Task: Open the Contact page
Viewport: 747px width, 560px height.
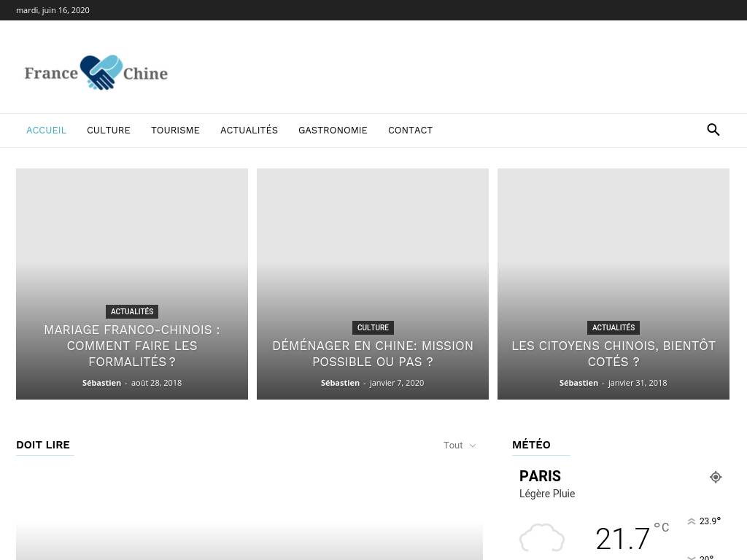Action: pyautogui.click(x=410, y=131)
